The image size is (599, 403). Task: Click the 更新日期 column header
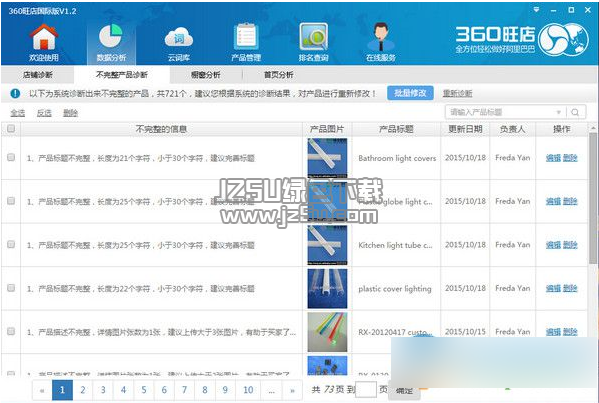coord(465,129)
